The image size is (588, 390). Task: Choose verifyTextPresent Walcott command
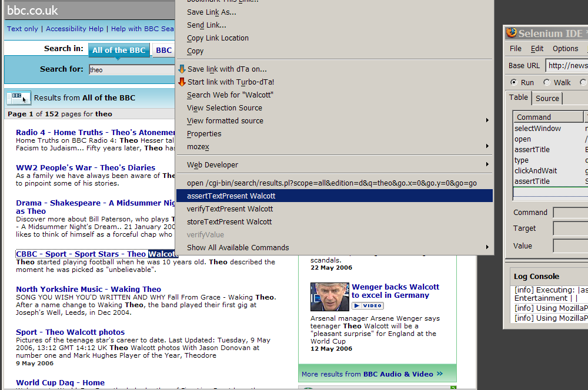pyautogui.click(x=335, y=209)
